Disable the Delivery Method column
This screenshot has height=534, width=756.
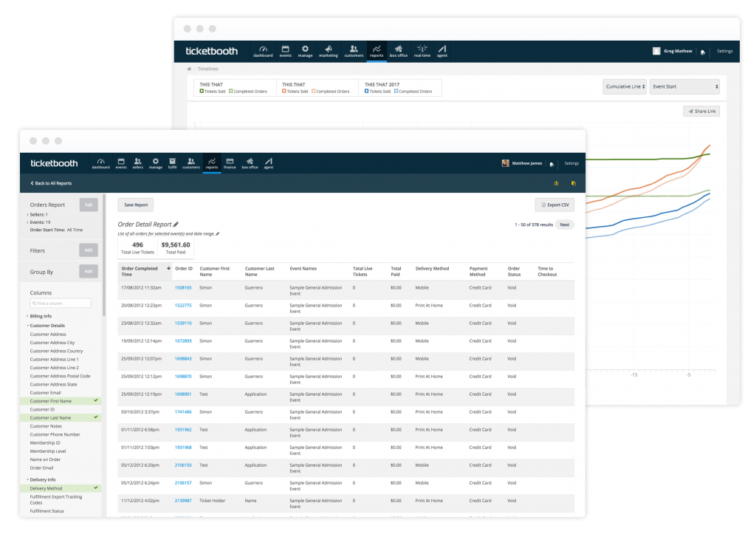[97, 487]
